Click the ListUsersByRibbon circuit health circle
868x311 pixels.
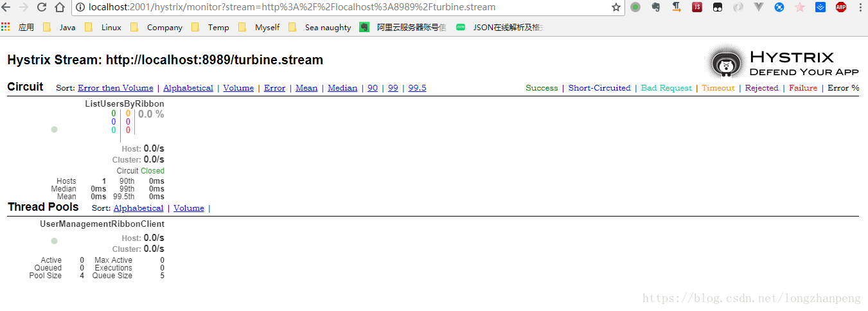click(x=55, y=129)
